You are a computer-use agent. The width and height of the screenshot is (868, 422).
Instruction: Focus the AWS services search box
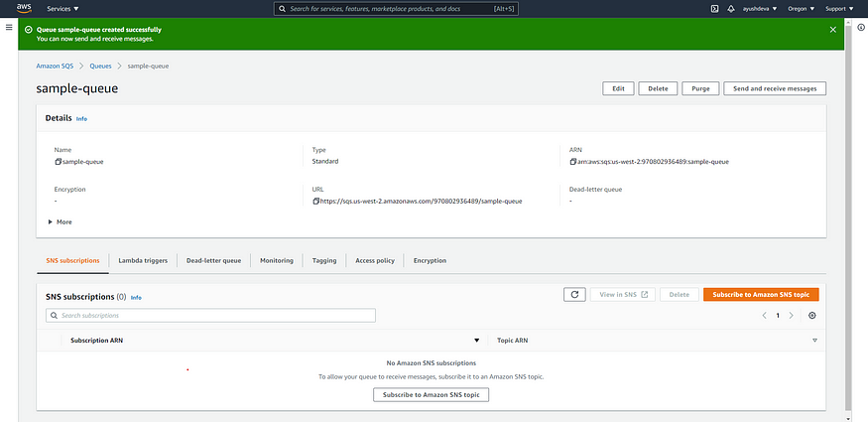[x=396, y=9]
